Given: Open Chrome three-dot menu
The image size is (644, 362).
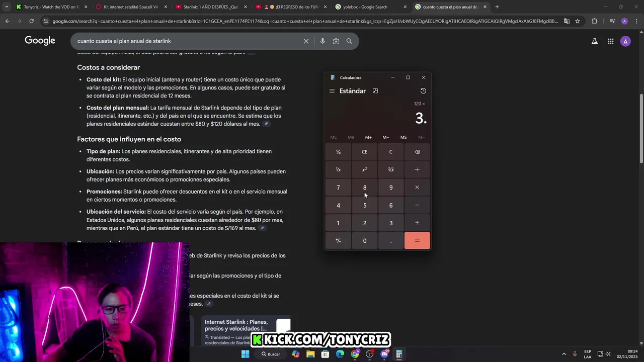Looking at the screenshot, I should 636,21.
